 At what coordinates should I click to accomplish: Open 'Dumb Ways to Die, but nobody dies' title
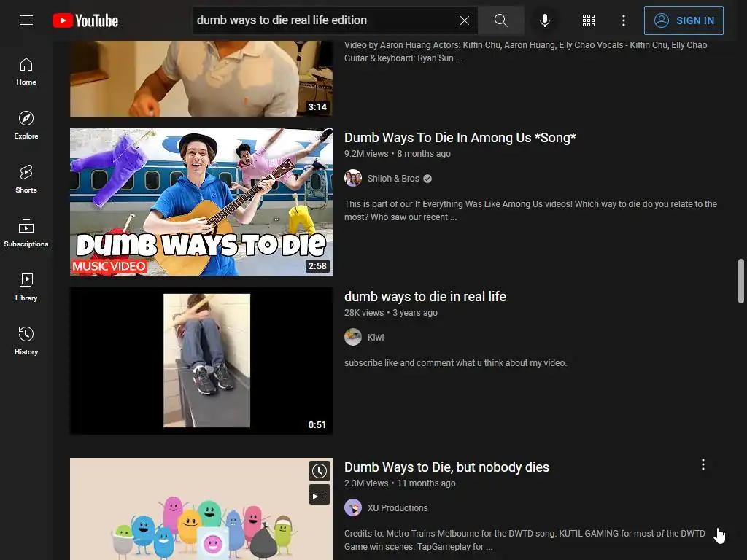[x=446, y=467]
